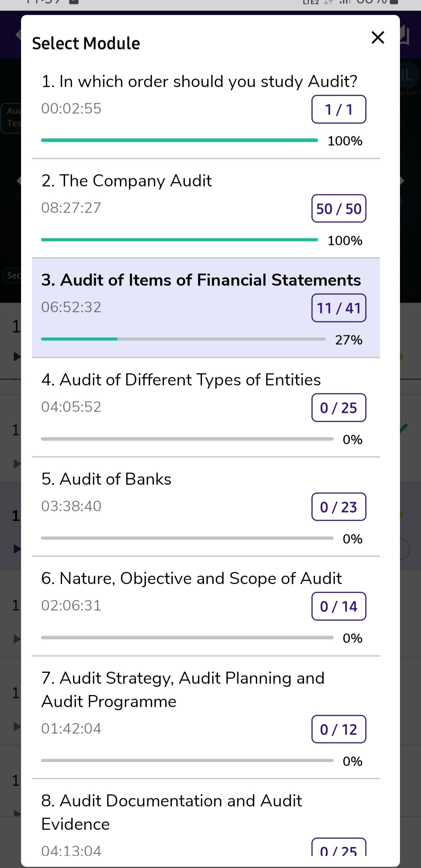Select the Audit of Banks module
The height and width of the screenshot is (868, 421).
pyautogui.click(x=106, y=479)
